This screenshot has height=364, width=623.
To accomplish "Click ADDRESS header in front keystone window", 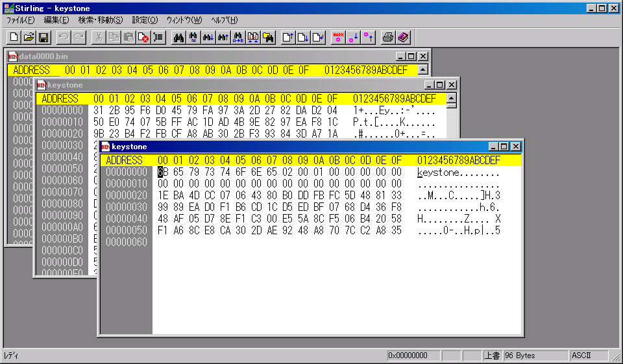I will point(124,160).
